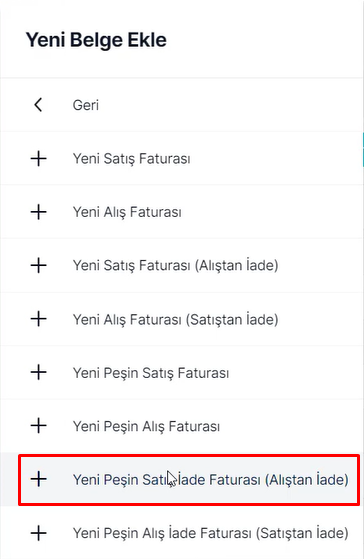Click plus icon beside Yeni Peşin Alış Faturası
The image size is (364, 559).
point(39,426)
